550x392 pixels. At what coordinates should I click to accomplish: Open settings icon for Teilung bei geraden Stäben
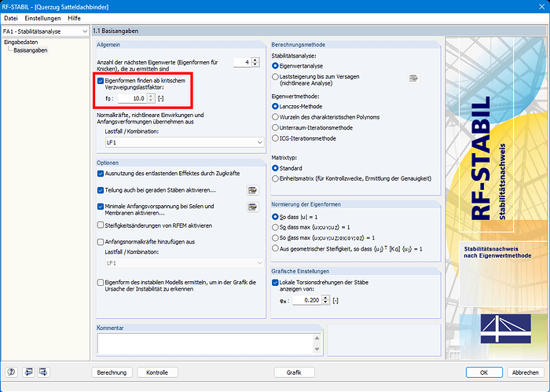click(x=252, y=190)
